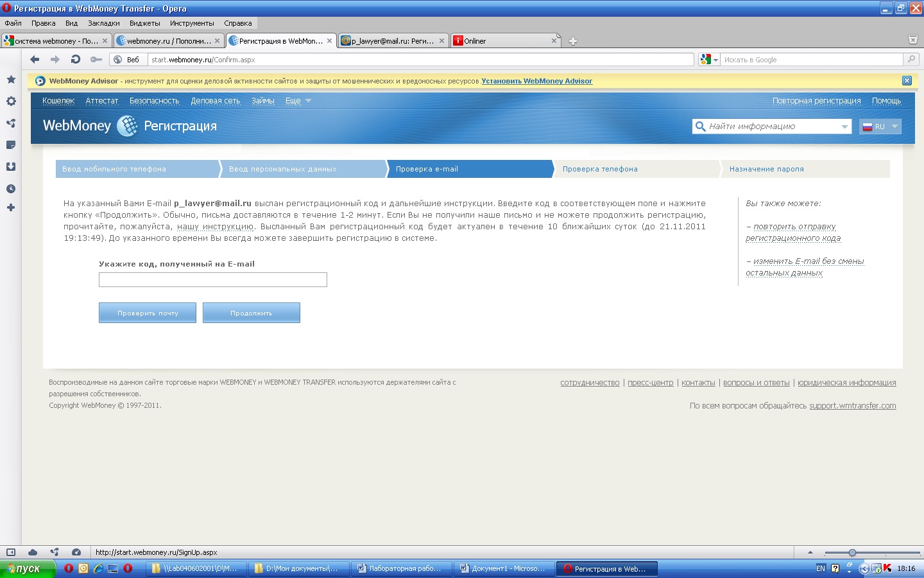Viewport: 924px width, 578px height.
Task: Switch to the система webmoney tab
Action: click(56, 40)
